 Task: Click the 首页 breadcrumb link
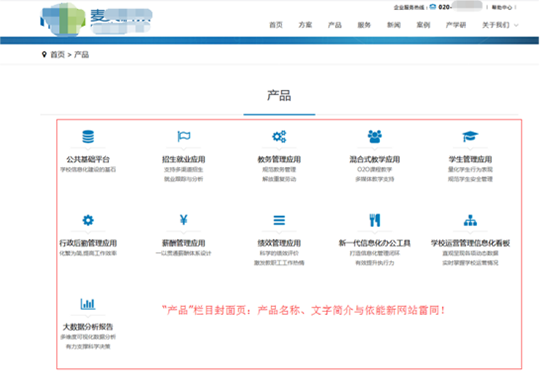57,55
